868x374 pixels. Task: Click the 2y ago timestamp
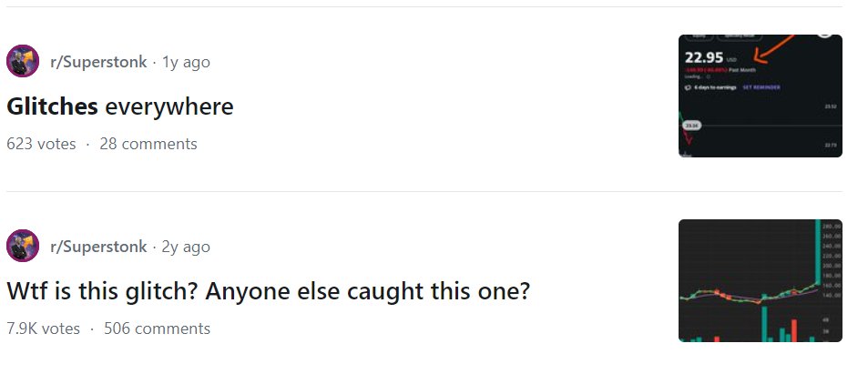[186, 247]
